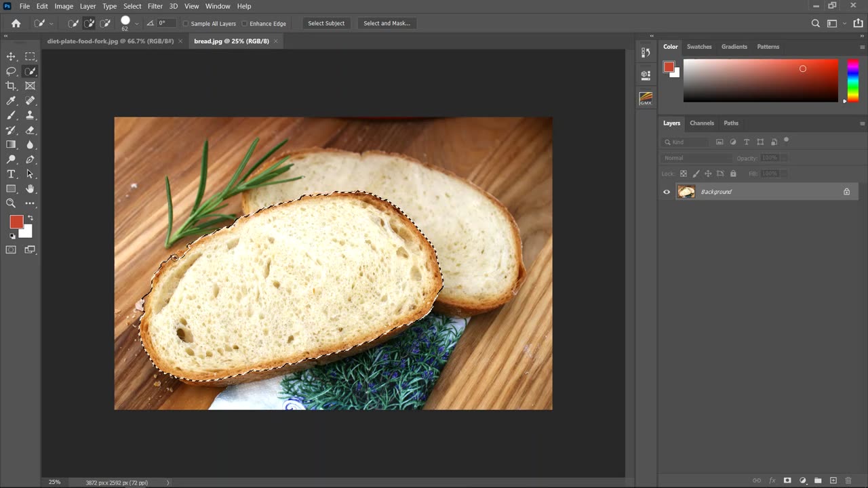Select the Lasso tool
Viewport: 868px width, 488px height.
tap(11, 71)
